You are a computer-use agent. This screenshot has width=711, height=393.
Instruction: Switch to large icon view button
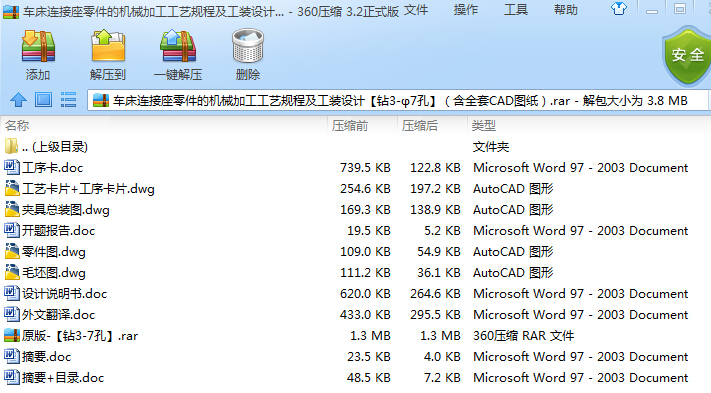(x=44, y=100)
